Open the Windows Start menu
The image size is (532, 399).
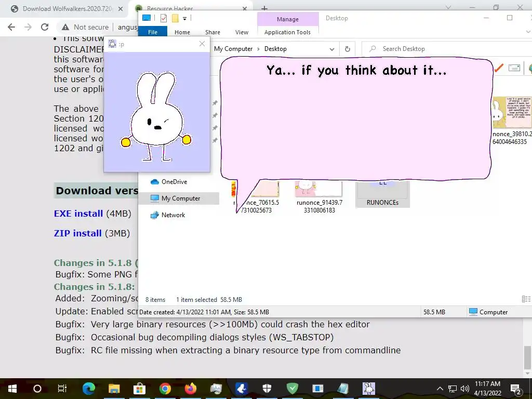[12, 389]
